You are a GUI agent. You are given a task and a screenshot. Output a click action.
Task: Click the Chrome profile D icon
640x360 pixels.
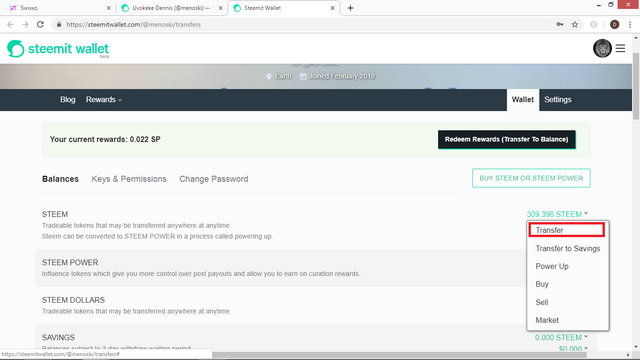(614, 24)
